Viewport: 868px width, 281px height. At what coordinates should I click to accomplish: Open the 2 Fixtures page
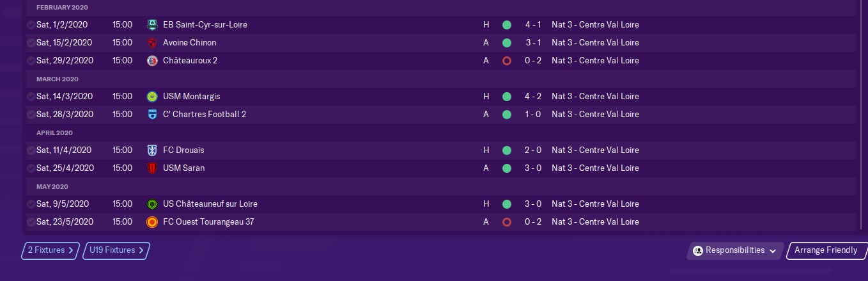(50, 251)
